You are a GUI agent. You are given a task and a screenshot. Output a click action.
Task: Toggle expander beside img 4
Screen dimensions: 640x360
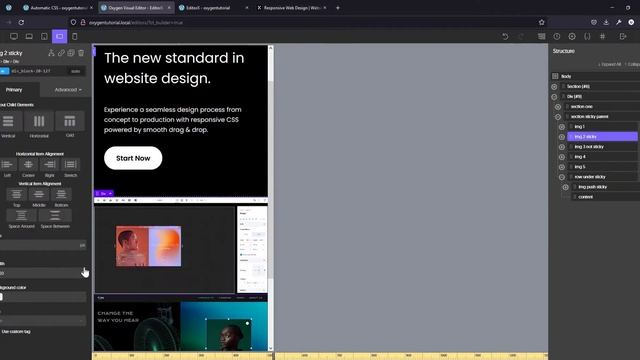pos(562,157)
